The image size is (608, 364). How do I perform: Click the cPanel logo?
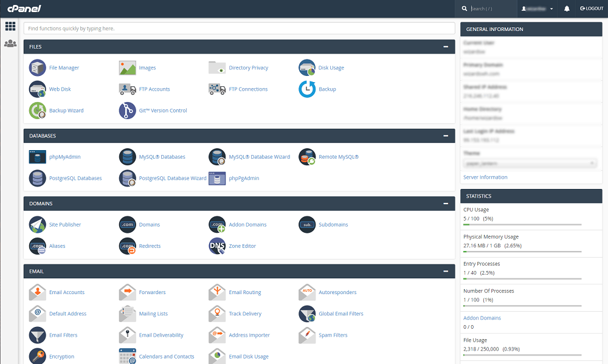point(24,9)
